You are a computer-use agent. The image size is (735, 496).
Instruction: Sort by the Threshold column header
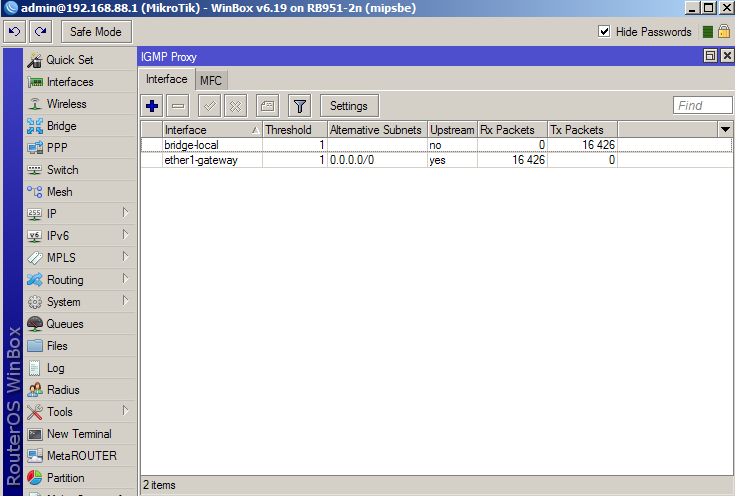[294, 130]
